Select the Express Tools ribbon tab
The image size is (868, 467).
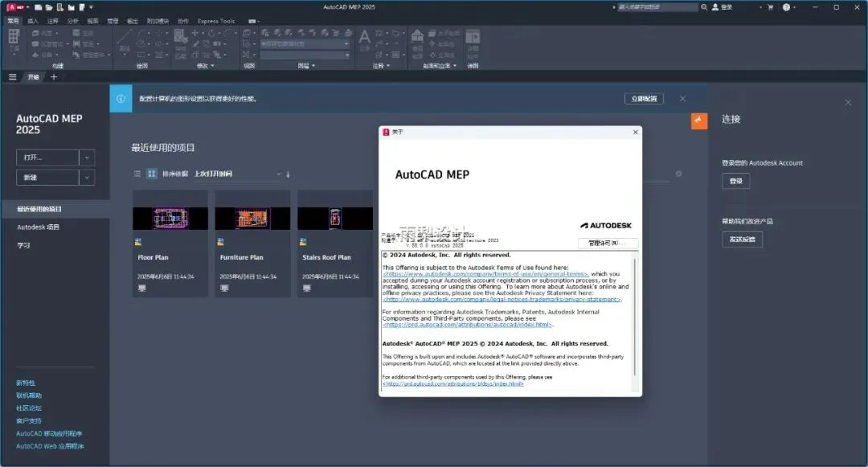pos(216,21)
